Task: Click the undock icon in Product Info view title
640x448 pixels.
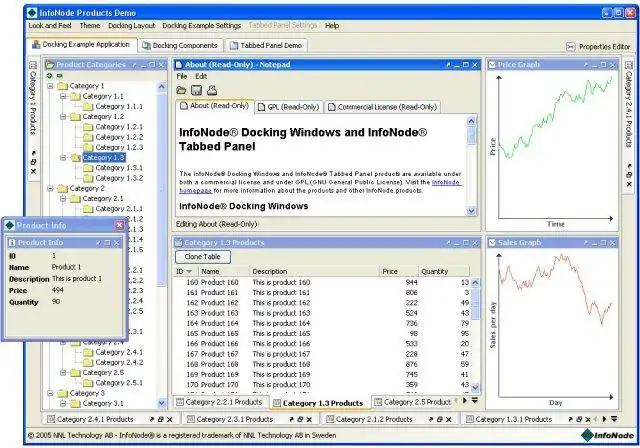Action: [x=98, y=243]
